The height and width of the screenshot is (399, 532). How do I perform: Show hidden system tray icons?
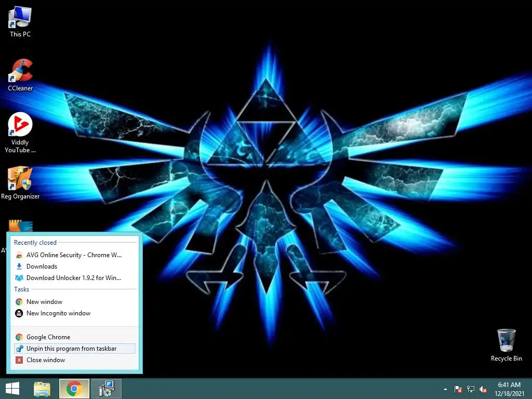(445, 390)
